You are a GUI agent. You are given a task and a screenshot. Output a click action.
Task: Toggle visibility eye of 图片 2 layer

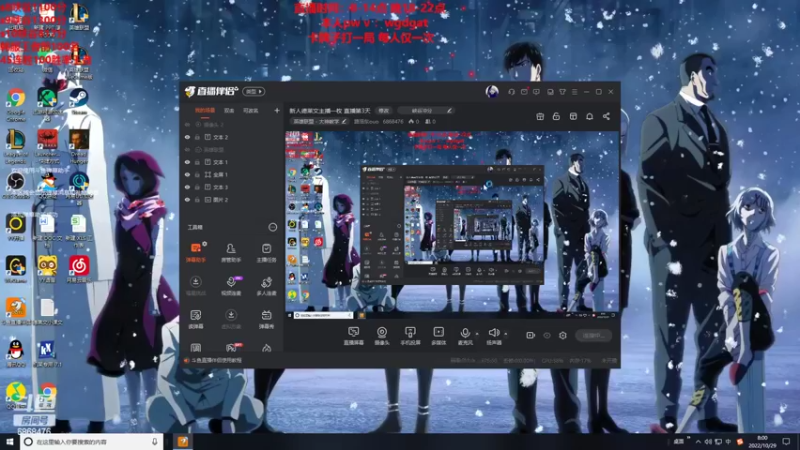click(x=187, y=200)
